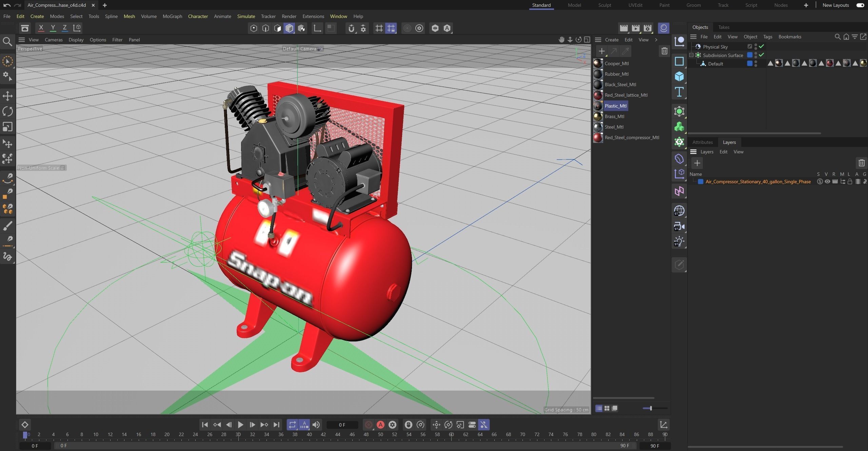Select the Move tool in left toolbar
Image resolution: width=868 pixels, height=451 pixels.
pyautogui.click(x=7, y=96)
